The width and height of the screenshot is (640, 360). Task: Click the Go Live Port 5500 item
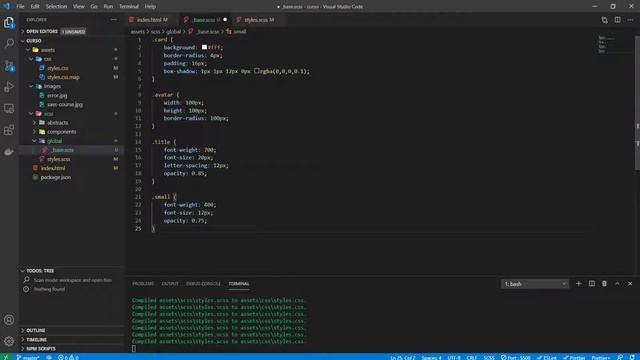pos(516,357)
